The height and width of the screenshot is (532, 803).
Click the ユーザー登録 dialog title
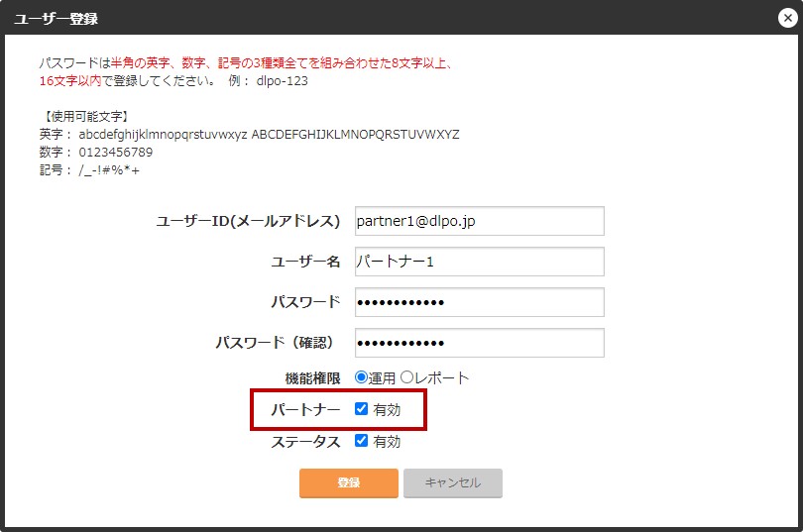point(56,19)
